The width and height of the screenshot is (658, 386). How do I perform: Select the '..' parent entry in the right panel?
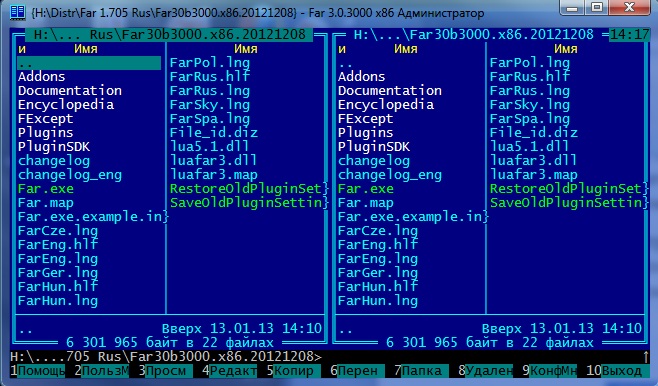tap(345, 63)
